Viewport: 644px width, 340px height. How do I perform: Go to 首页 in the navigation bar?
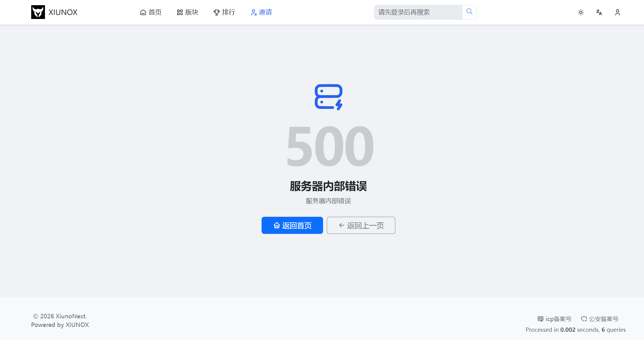coord(151,12)
